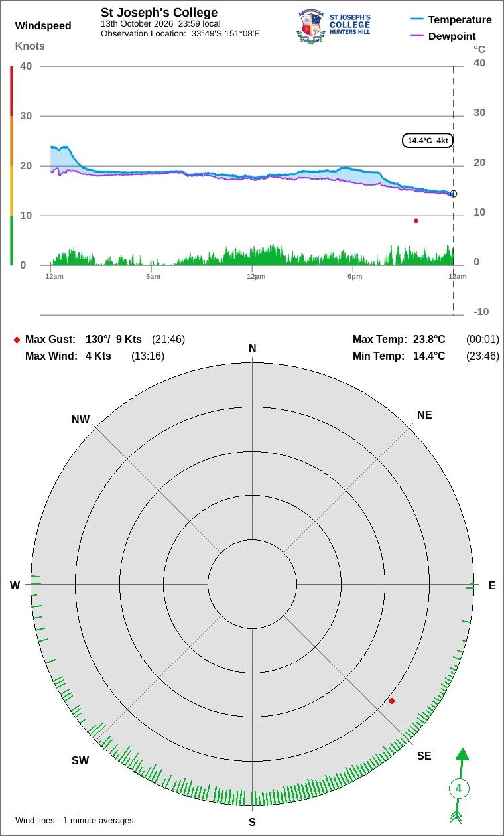Screen dimensions: 504x836
Task: Click the Max Gust time (21:46)
Action: (x=168, y=340)
